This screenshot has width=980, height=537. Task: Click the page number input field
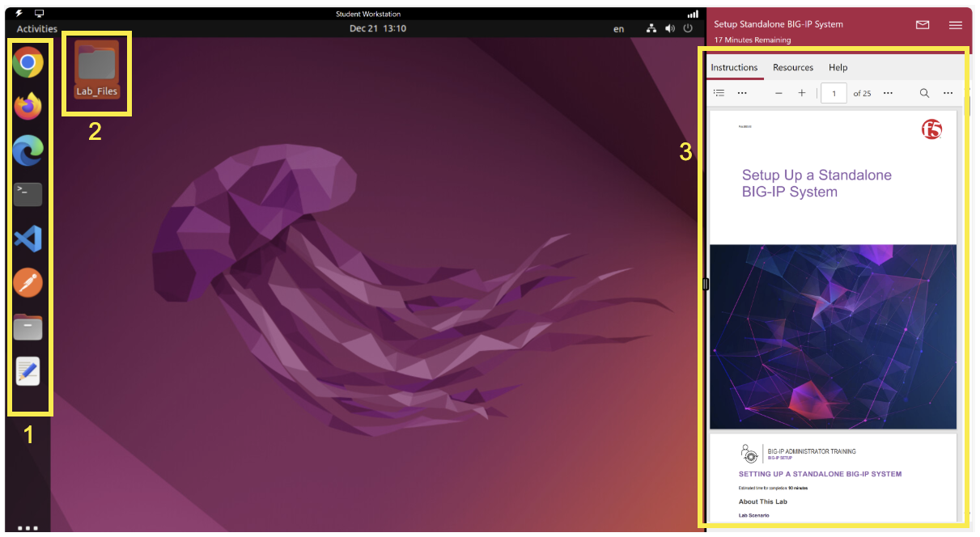[834, 93]
